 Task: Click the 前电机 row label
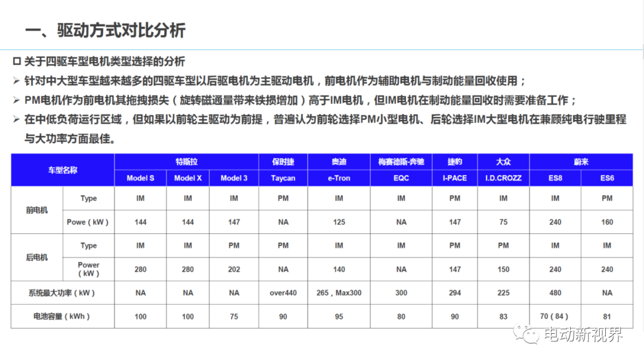point(37,210)
